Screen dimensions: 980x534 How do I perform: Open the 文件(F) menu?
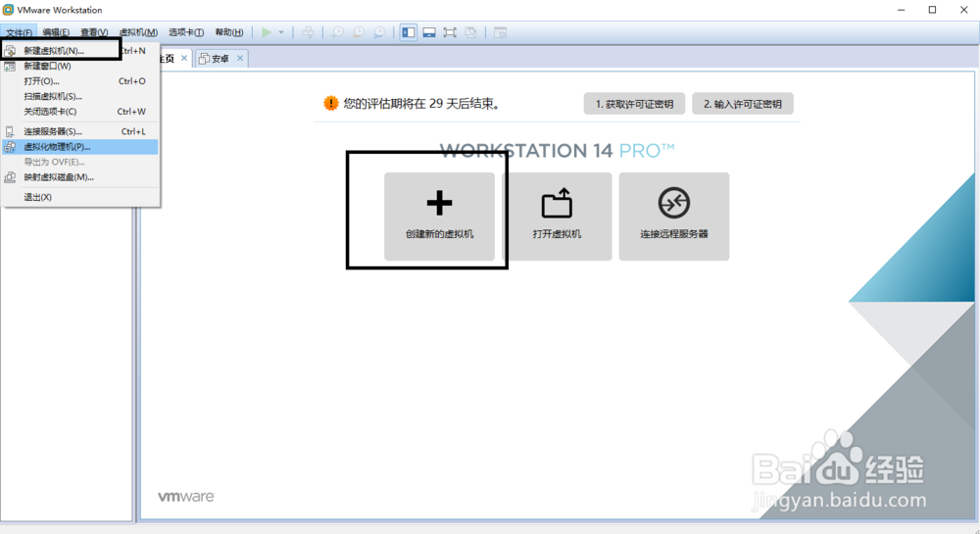(x=19, y=32)
